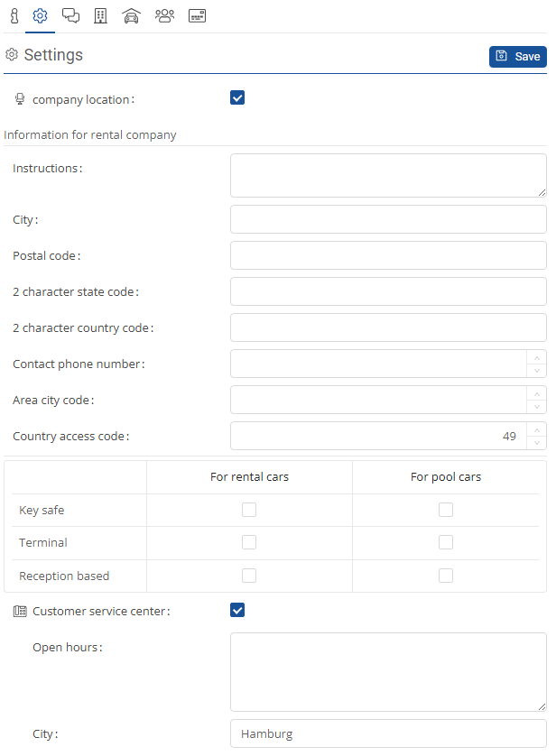Enable Terminal for pool cars
The width and height of the screenshot is (556, 756).
click(446, 542)
